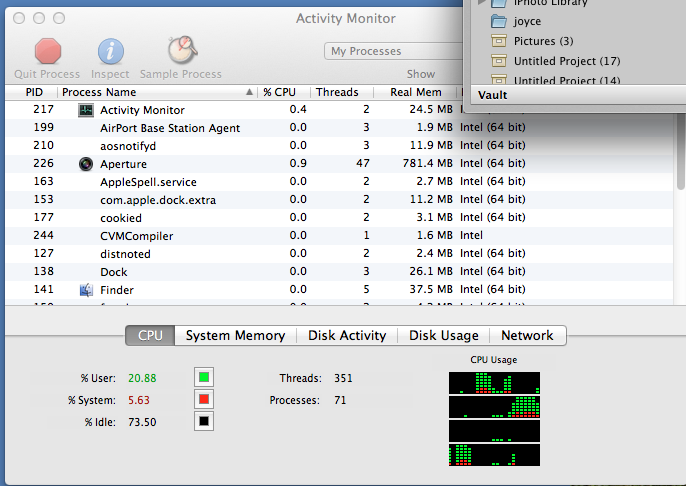Screen dimensions: 686x486
Task: Select the AppleSpell.service process row
Action: click(x=339, y=182)
